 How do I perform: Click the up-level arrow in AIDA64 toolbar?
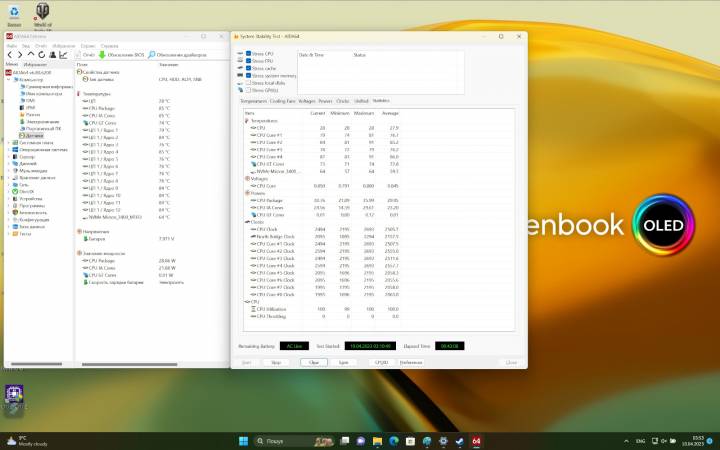(31, 55)
